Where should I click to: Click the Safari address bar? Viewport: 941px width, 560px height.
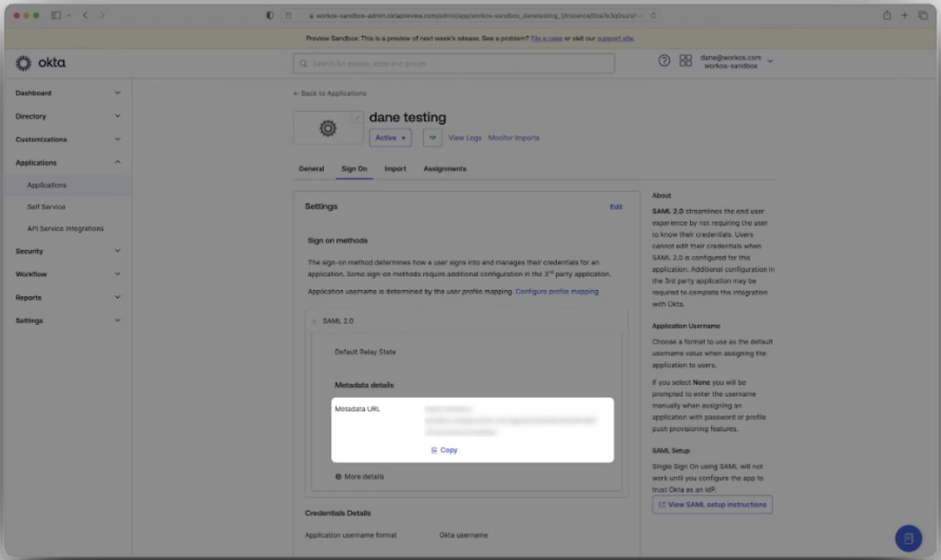click(473, 15)
